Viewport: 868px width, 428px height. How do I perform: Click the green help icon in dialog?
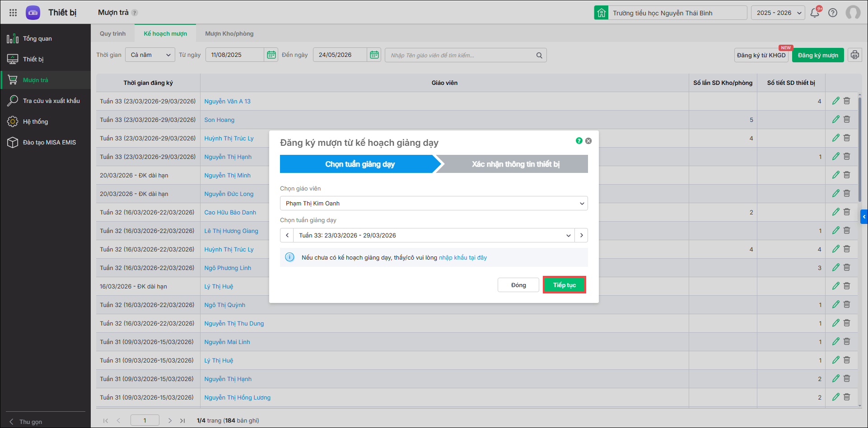pos(579,141)
